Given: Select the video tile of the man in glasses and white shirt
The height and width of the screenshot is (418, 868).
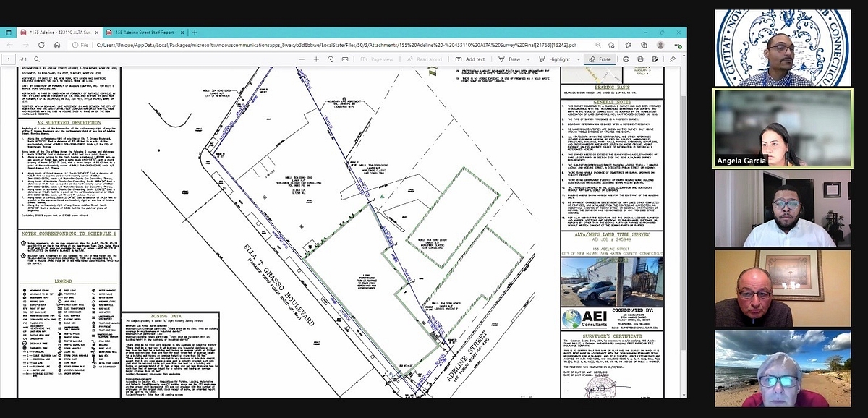Looking at the screenshot, I should click(x=783, y=208).
